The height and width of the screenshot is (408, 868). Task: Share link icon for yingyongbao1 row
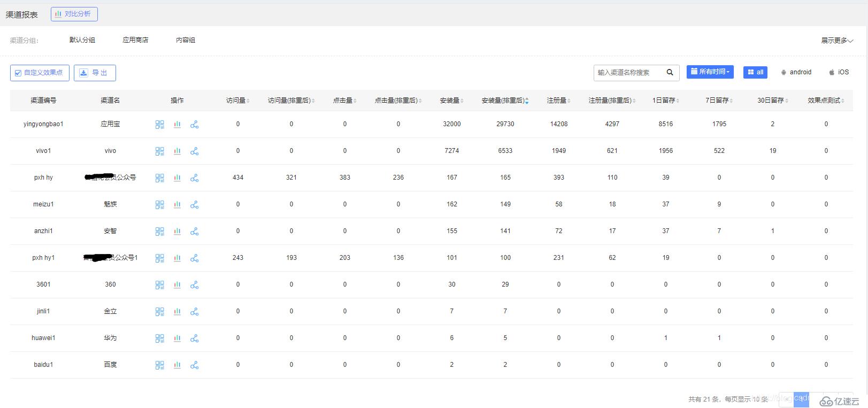coord(195,124)
